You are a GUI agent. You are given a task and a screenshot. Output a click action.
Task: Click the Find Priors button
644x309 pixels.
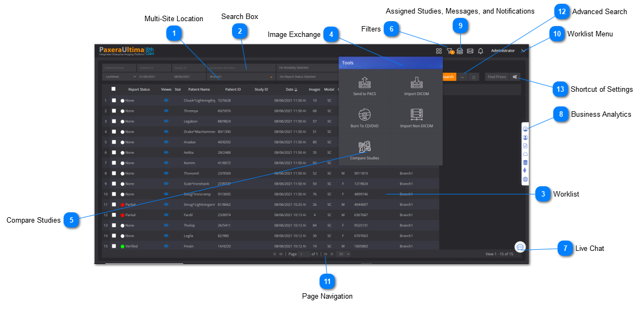pyautogui.click(x=497, y=77)
